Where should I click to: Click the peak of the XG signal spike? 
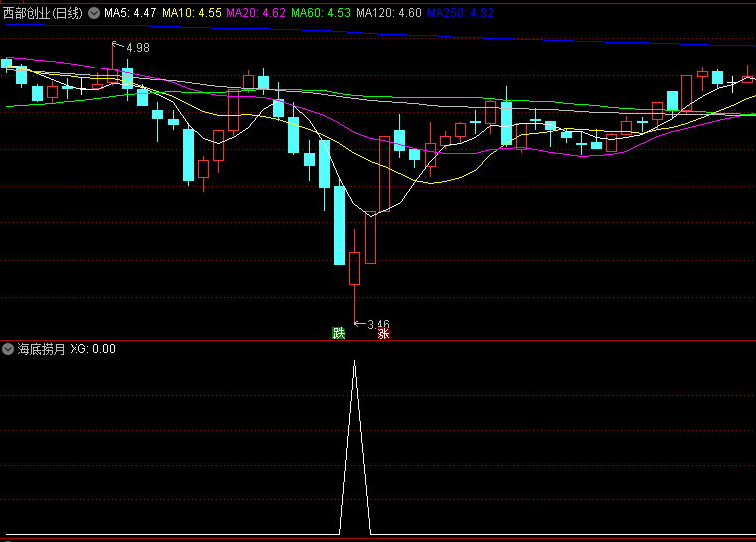355,363
